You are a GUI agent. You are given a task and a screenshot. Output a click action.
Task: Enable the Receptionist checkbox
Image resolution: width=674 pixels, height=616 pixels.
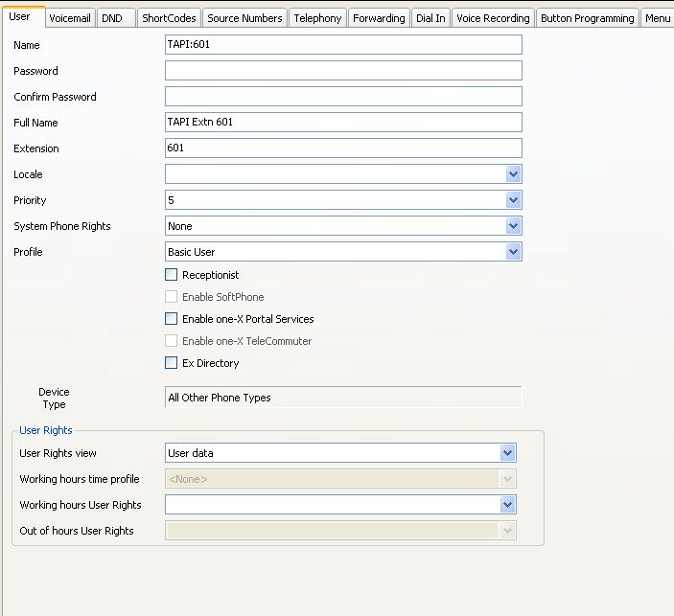click(x=172, y=275)
